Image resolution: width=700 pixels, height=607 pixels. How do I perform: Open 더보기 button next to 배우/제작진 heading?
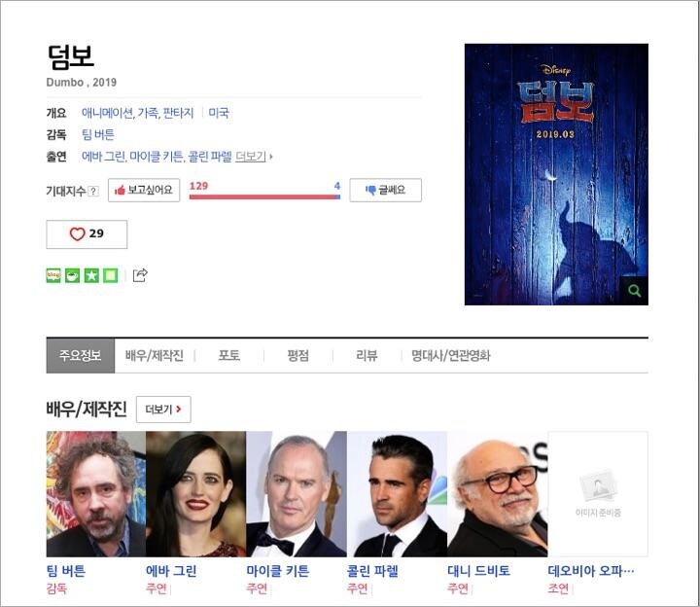(x=163, y=410)
